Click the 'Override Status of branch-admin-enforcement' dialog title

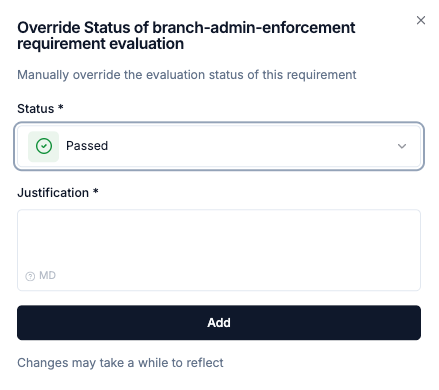186,36
